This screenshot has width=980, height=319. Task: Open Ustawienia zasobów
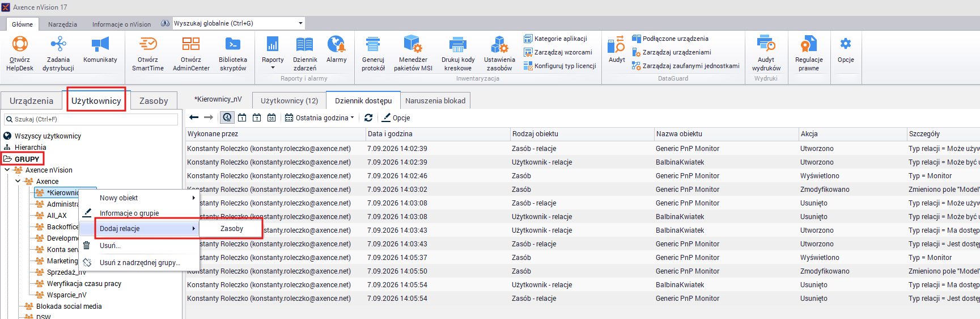click(499, 53)
